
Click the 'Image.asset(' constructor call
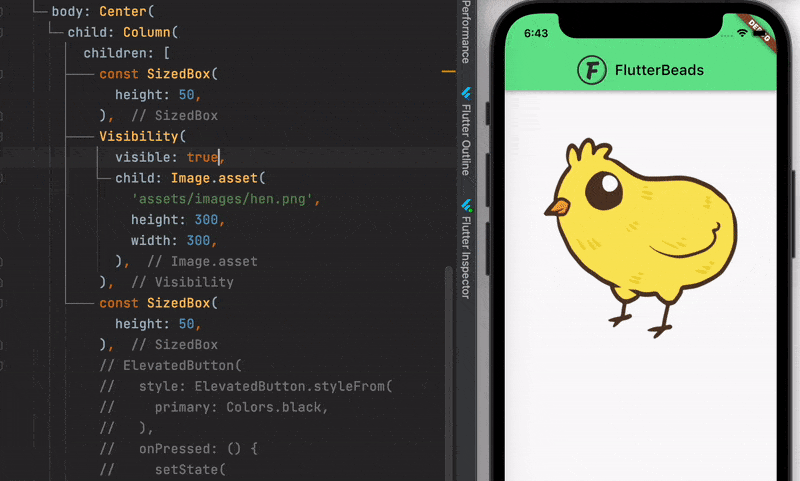point(218,178)
